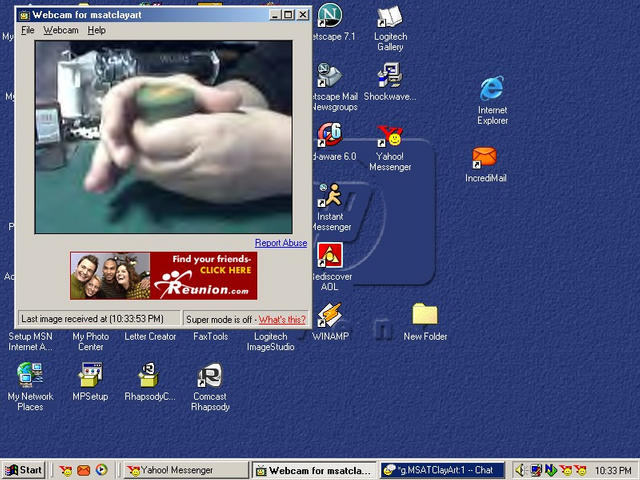Click the display monitor tray icon
The width and height of the screenshot is (640, 480).
[x=536, y=471]
